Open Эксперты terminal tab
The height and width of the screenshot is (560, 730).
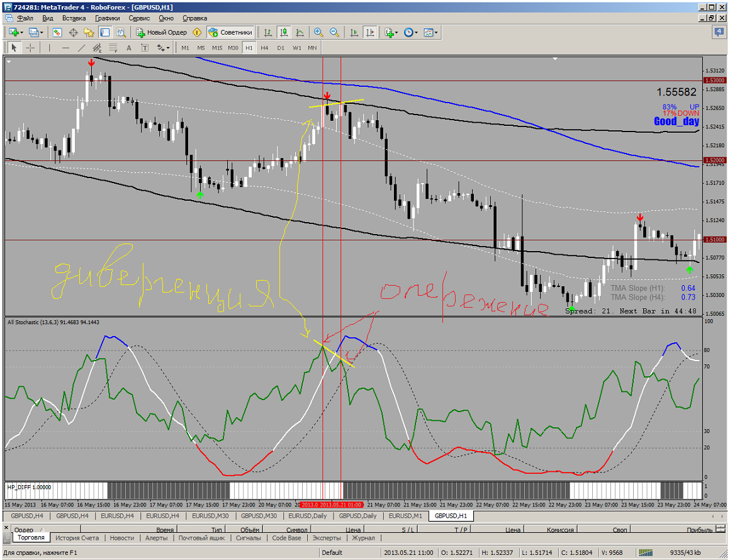point(327,538)
